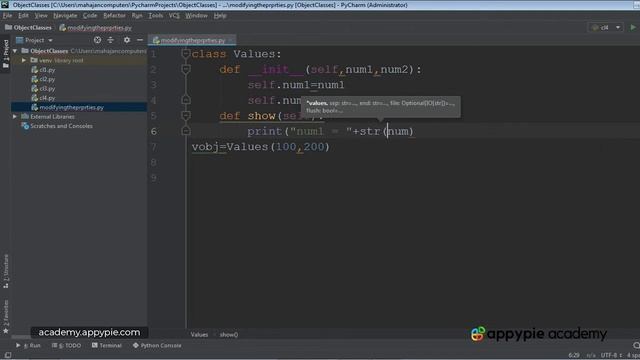Click the show() breadcrumb below the editor

pos(229,335)
